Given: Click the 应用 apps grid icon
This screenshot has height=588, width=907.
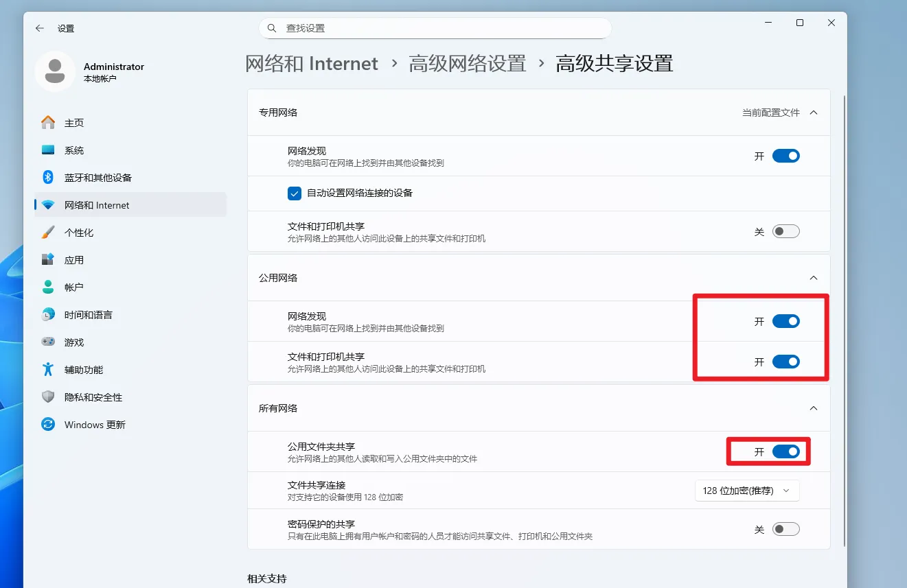Looking at the screenshot, I should [48, 260].
